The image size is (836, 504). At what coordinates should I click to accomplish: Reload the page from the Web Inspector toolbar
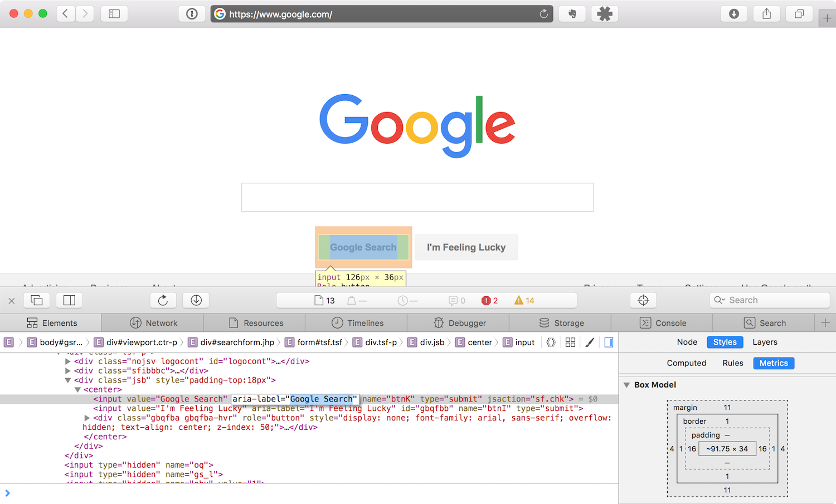coord(163,300)
